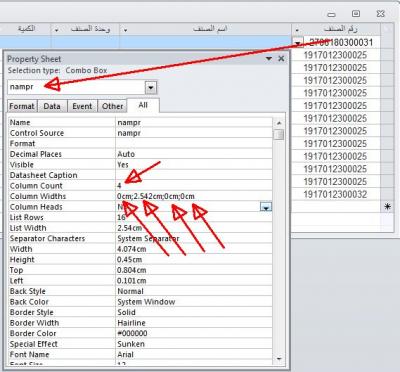The height and width of the screenshot is (372, 400).
Task: Switch to the Other tab
Action: (x=112, y=106)
